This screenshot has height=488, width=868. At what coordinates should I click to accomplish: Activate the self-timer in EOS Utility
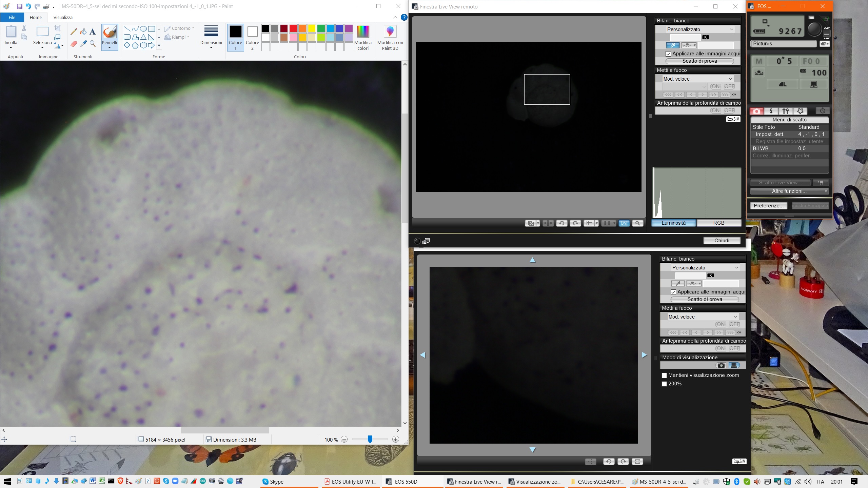coord(823,111)
